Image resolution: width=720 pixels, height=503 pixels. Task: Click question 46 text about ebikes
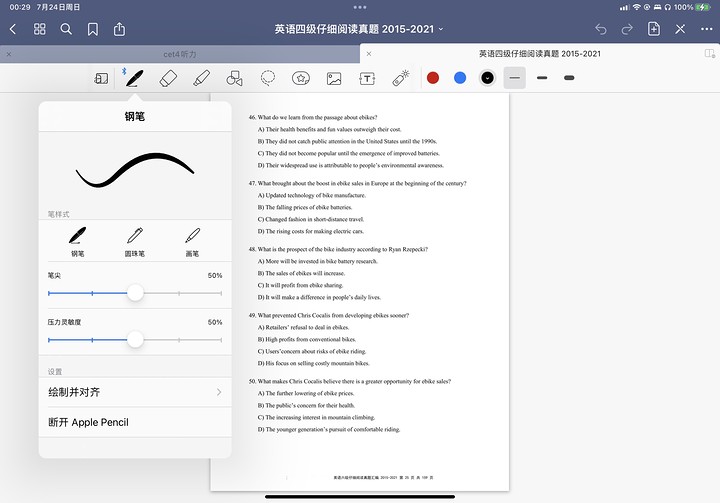pyautogui.click(x=313, y=118)
